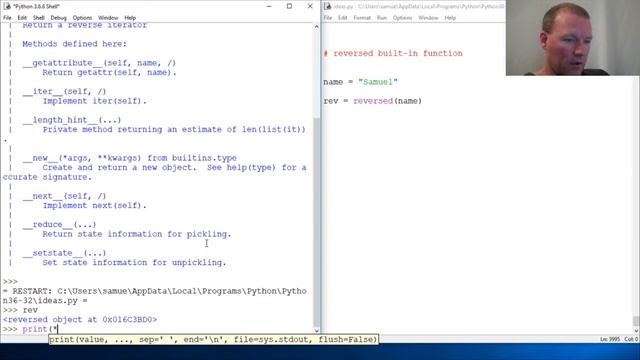Click '__getattribute__(self, name, /)' text
This screenshot has height=360, width=640.
coord(99,63)
